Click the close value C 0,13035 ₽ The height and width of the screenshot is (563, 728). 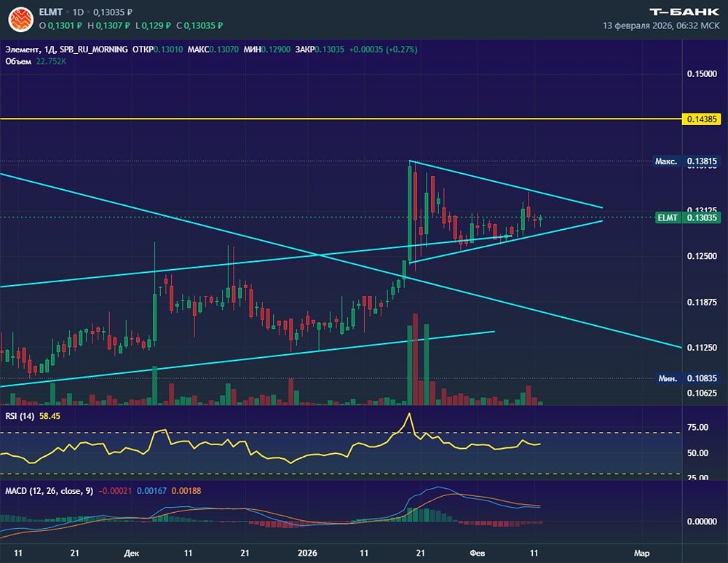pyautogui.click(x=199, y=25)
